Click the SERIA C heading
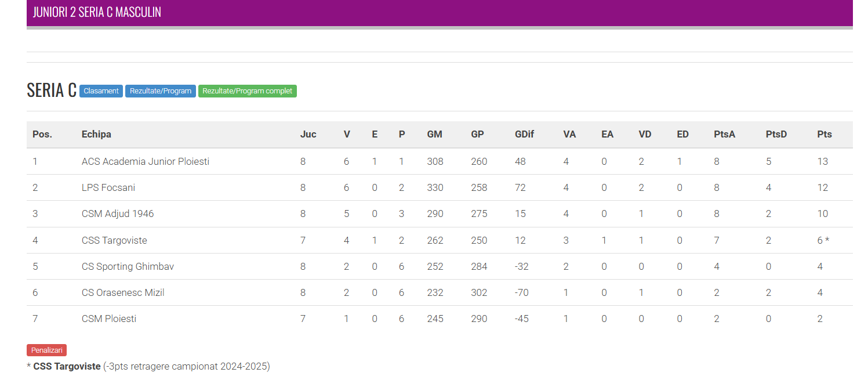The image size is (868, 387). (51, 90)
